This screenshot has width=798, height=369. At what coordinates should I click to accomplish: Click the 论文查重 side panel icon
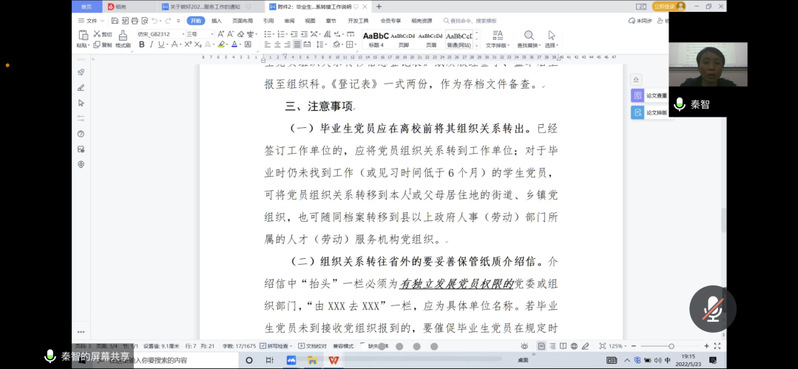[637, 96]
